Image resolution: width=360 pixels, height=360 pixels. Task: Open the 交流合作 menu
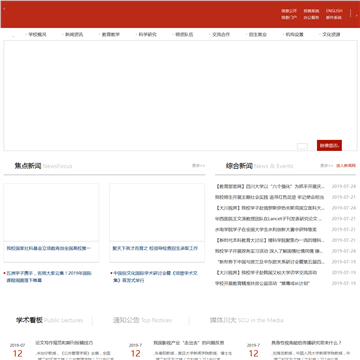[x=221, y=34]
